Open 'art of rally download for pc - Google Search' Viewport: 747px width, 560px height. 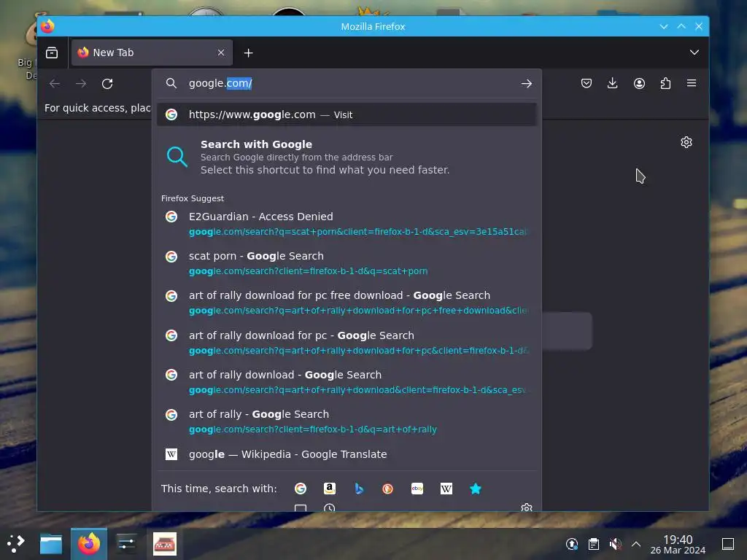pyautogui.click(x=347, y=343)
